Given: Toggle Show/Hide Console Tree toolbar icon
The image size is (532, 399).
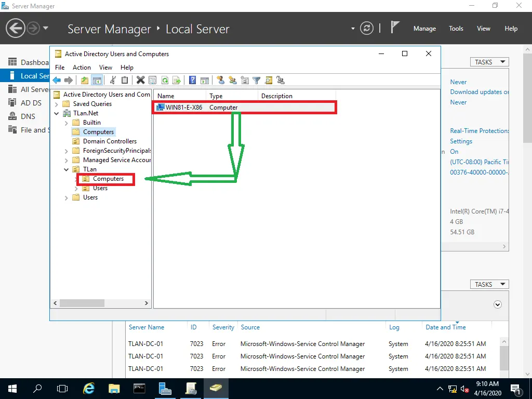Looking at the screenshot, I should tap(97, 81).
